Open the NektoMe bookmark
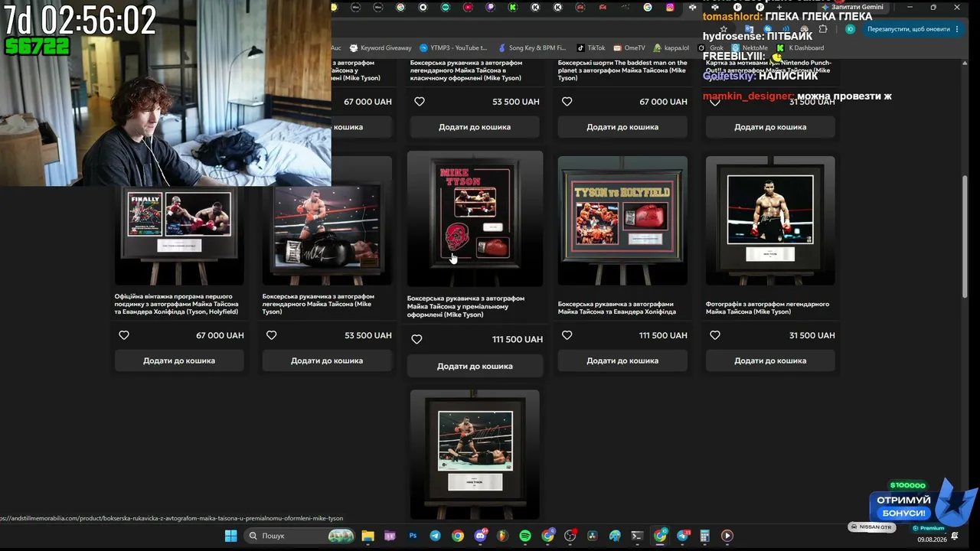Image resolution: width=980 pixels, height=551 pixels. click(749, 47)
